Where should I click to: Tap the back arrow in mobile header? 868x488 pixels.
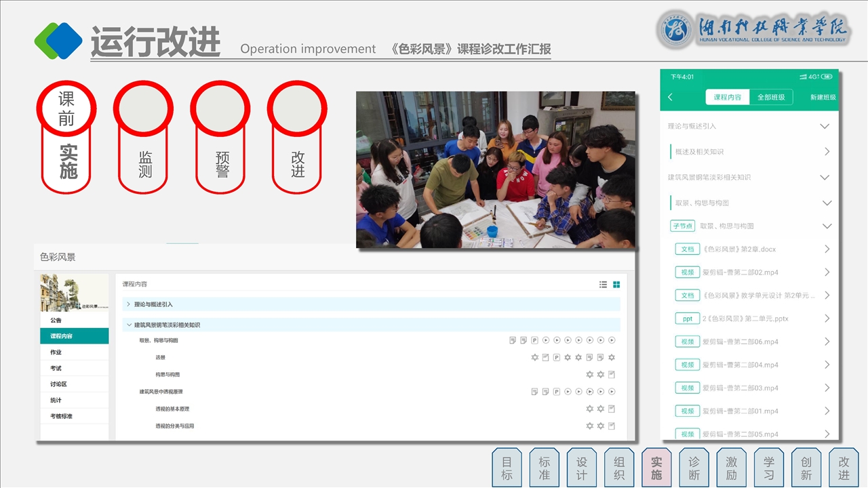[x=671, y=97]
